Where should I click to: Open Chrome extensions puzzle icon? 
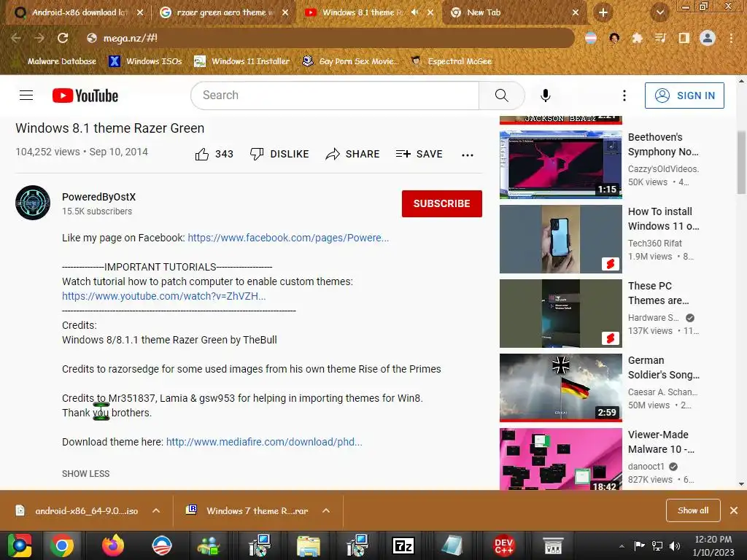pyautogui.click(x=638, y=38)
